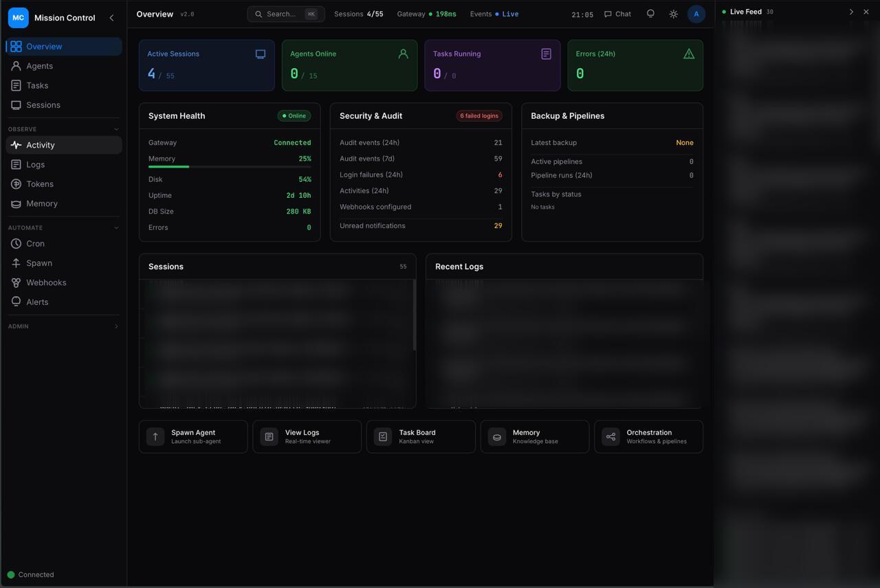The image size is (880, 588).
Task: Click the 6 failed logins badge
Action: [479, 115]
